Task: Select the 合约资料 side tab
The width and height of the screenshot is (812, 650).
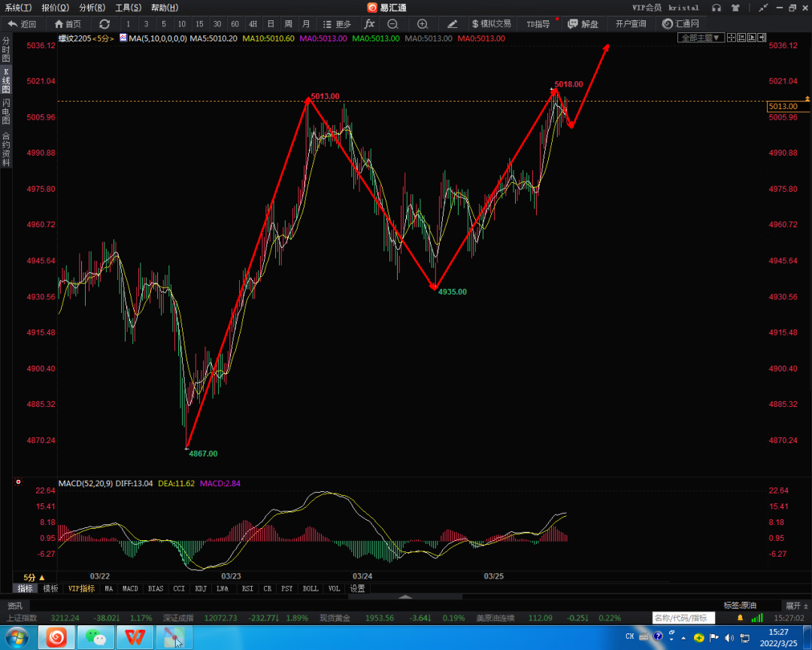Action: (6, 149)
